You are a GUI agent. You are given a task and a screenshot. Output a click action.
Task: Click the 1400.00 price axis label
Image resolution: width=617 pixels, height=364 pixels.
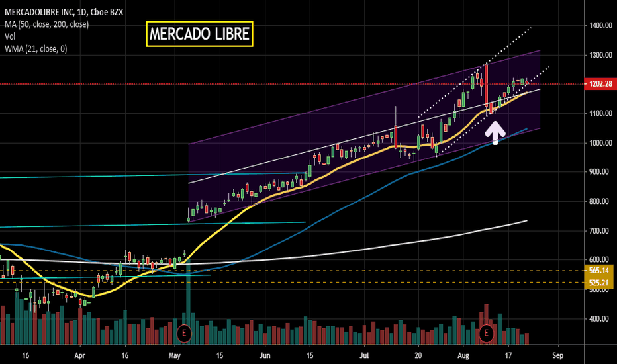[x=600, y=26]
